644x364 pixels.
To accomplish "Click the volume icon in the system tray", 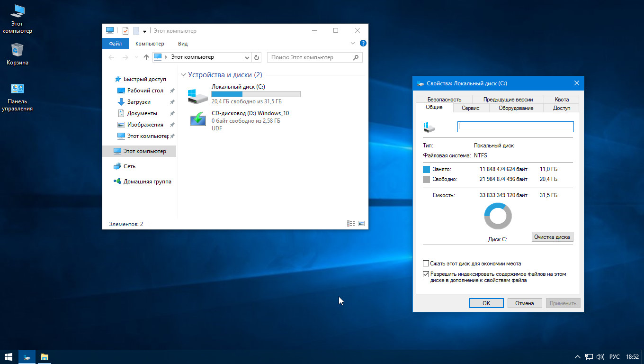I will click(x=600, y=357).
